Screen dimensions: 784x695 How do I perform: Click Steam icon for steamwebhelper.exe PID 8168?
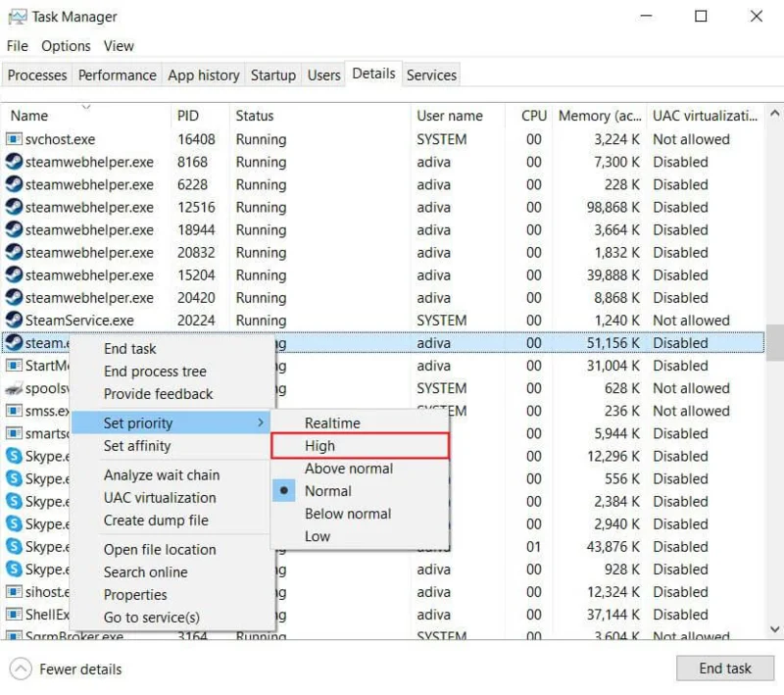(14, 162)
